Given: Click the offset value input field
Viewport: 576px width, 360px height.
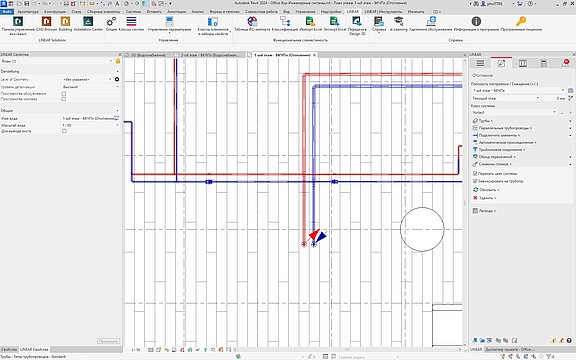Looking at the screenshot, I should pyautogui.click(x=554, y=98).
